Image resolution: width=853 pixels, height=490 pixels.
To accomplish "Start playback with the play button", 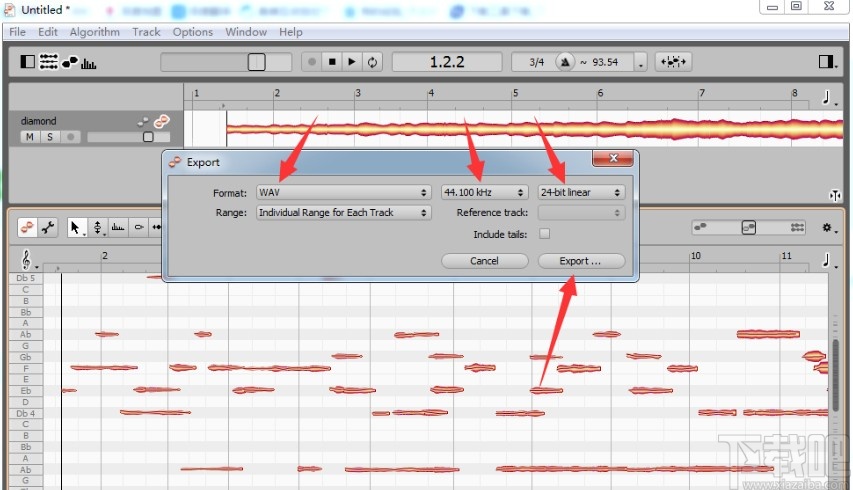I will tap(352, 61).
